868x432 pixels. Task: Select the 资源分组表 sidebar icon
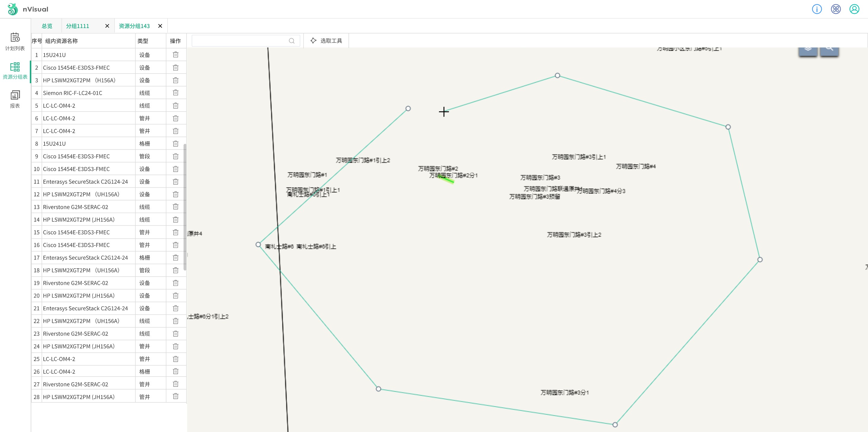[x=15, y=70]
